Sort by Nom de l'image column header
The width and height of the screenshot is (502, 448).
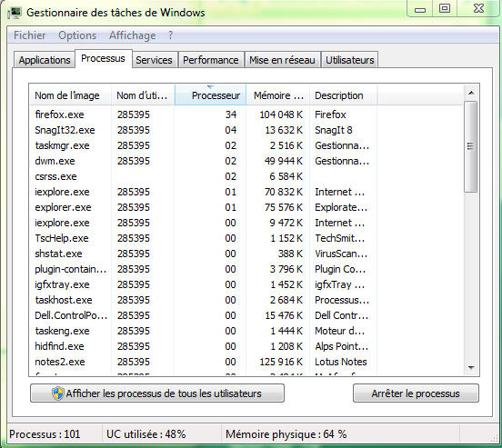click(70, 95)
